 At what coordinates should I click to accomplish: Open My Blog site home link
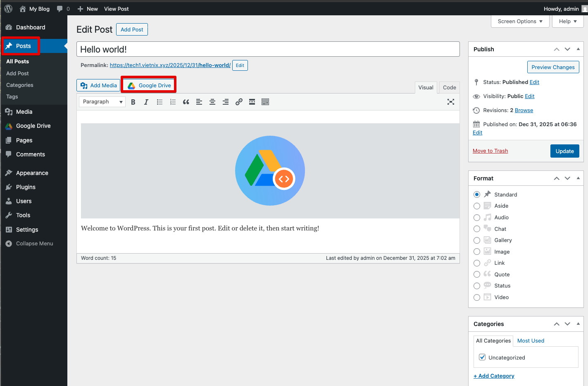tap(35, 9)
